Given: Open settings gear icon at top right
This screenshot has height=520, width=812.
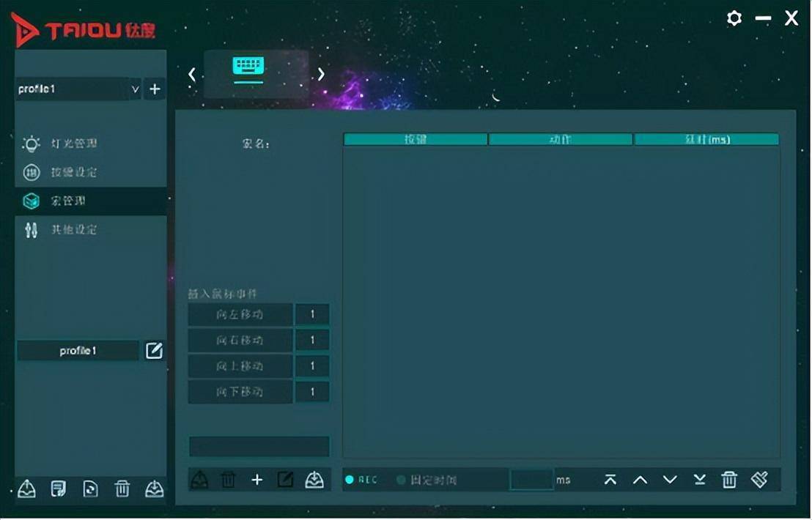Looking at the screenshot, I should pos(734,18).
